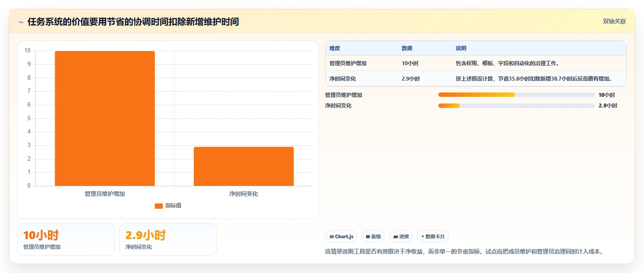Click the 管理员维护增加 bar in the chart
The width and height of the screenshot is (644, 273).
pyautogui.click(x=105, y=118)
